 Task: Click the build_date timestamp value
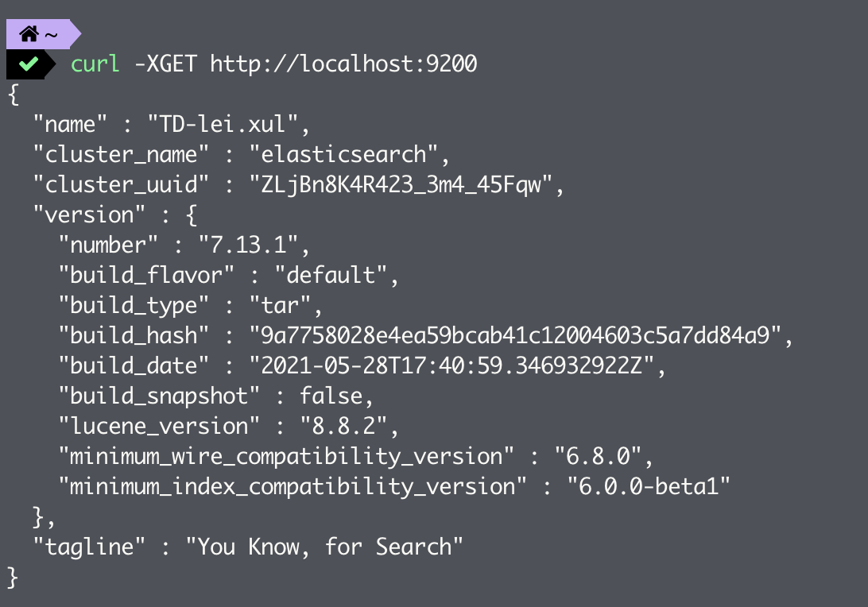(x=451, y=365)
